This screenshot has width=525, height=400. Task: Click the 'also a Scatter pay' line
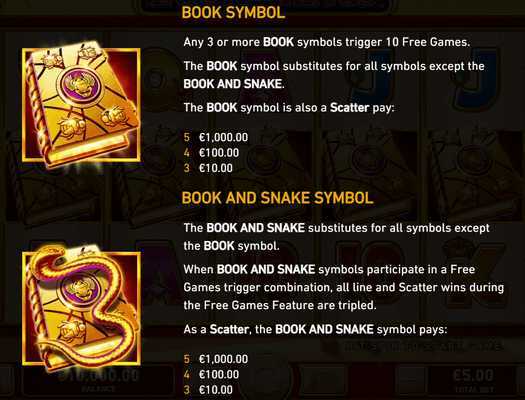pyautogui.click(x=289, y=108)
